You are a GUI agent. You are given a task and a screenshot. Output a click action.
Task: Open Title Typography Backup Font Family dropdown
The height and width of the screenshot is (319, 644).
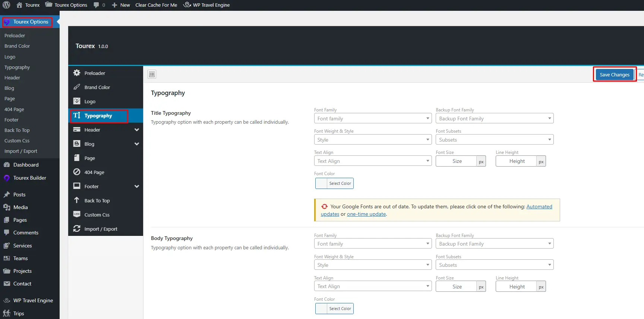point(495,119)
